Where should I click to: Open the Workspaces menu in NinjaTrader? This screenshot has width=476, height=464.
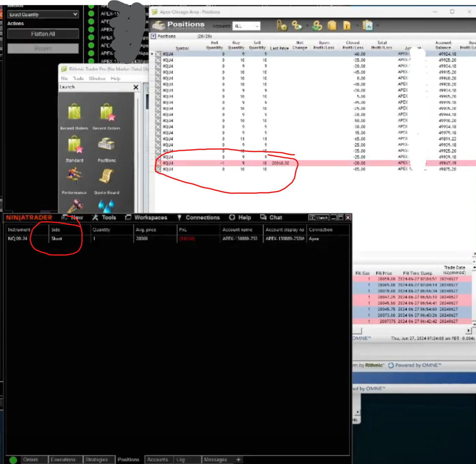click(146, 218)
